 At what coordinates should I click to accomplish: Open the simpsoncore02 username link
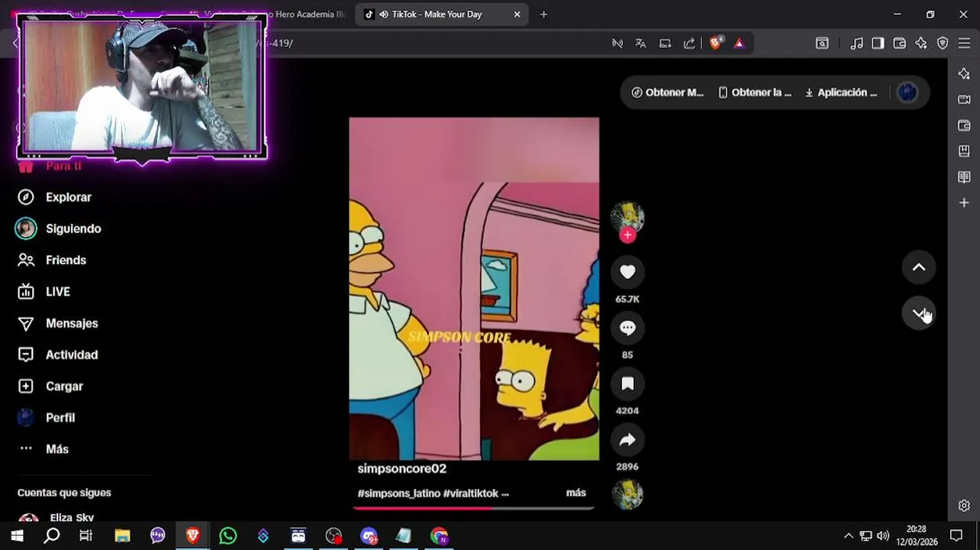coord(401,468)
